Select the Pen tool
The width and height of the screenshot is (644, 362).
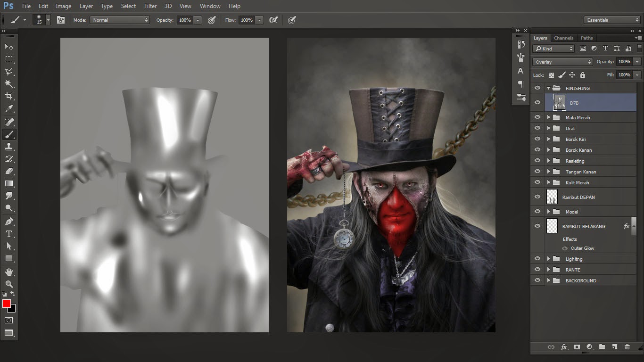click(x=9, y=221)
